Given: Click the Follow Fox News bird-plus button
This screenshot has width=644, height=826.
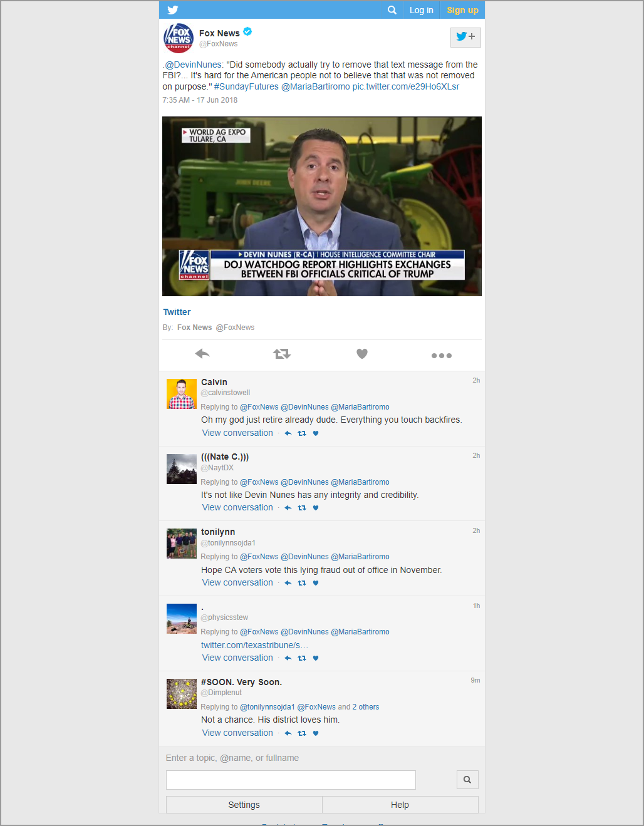Looking at the screenshot, I should tap(465, 37).
